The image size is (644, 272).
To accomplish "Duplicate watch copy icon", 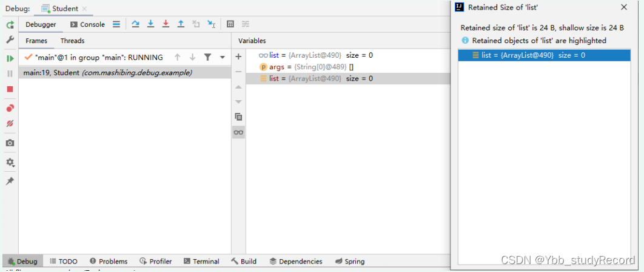I will click(238, 117).
